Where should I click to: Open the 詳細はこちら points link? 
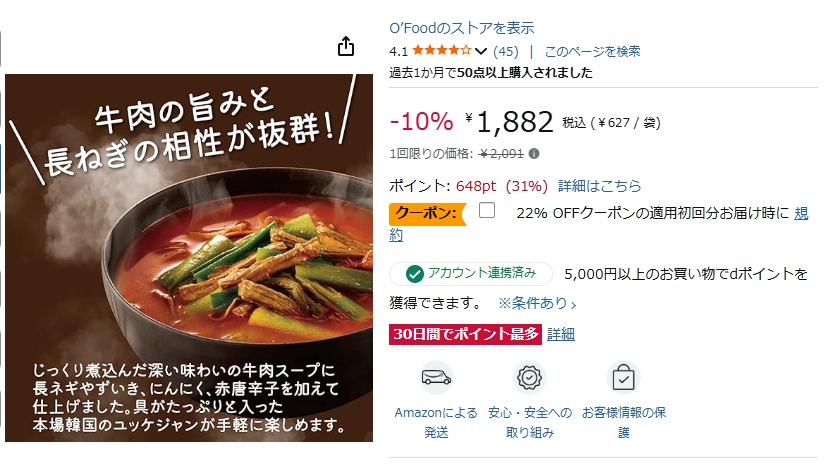tap(599, 186)
